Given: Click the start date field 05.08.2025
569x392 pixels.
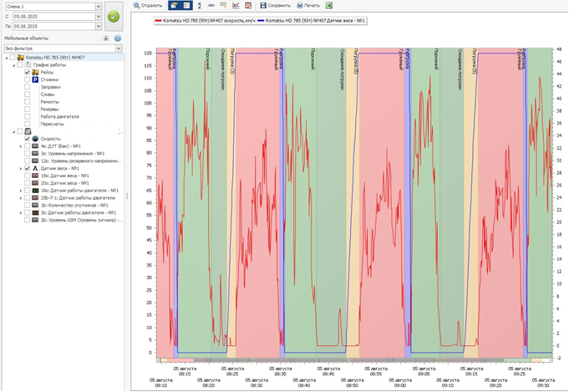Looking at the screenshot, I should point(52,16).
